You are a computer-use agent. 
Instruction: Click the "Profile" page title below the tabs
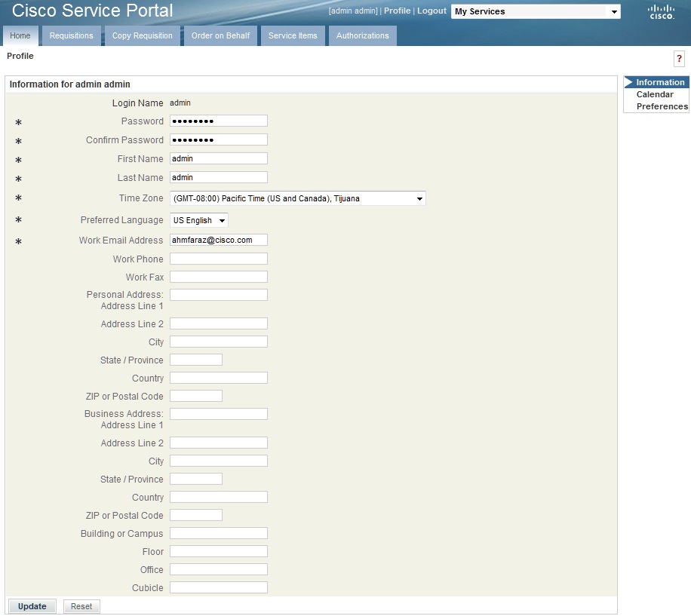click(20, 56)
